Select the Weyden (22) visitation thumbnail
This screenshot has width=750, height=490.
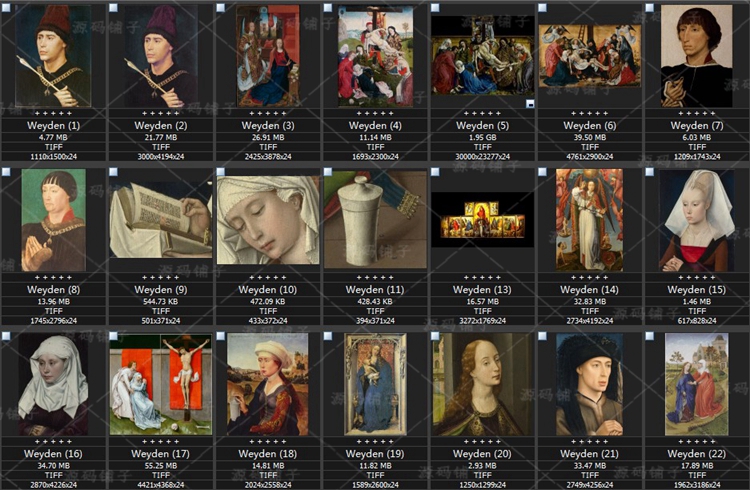696,384
